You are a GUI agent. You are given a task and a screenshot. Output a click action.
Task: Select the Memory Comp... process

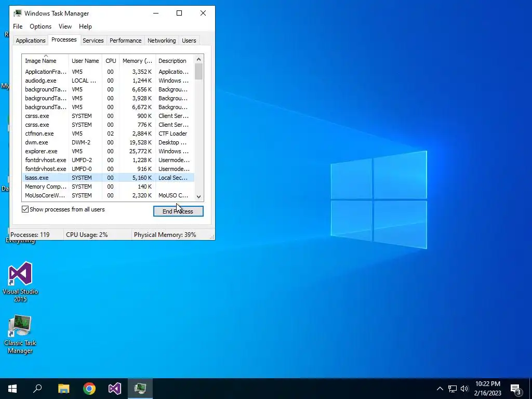108,187
